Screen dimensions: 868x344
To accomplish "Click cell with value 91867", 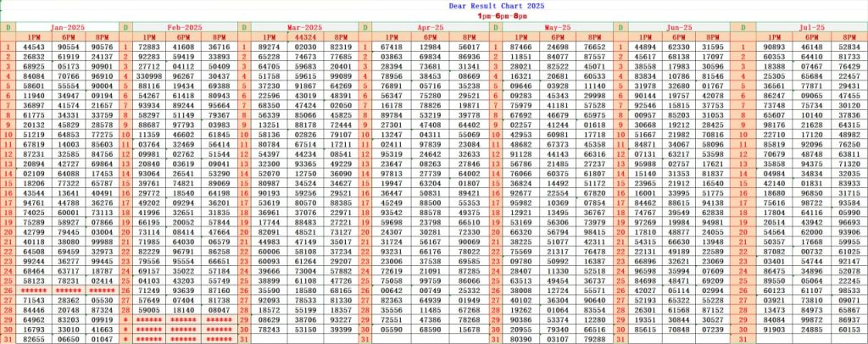I will pyautogui.click(x=305, y=86).
